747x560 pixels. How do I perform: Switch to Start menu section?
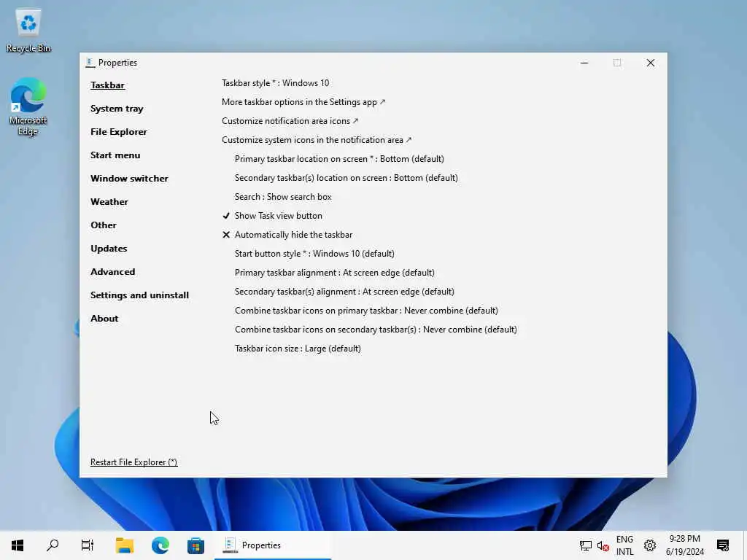point(115,155)
